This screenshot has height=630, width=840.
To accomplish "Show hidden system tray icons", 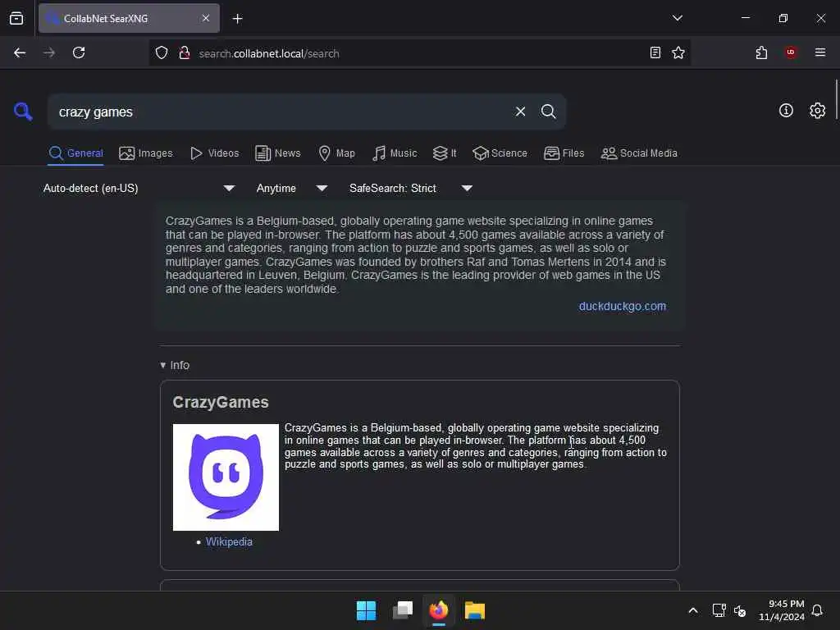I will pos(692,610).
